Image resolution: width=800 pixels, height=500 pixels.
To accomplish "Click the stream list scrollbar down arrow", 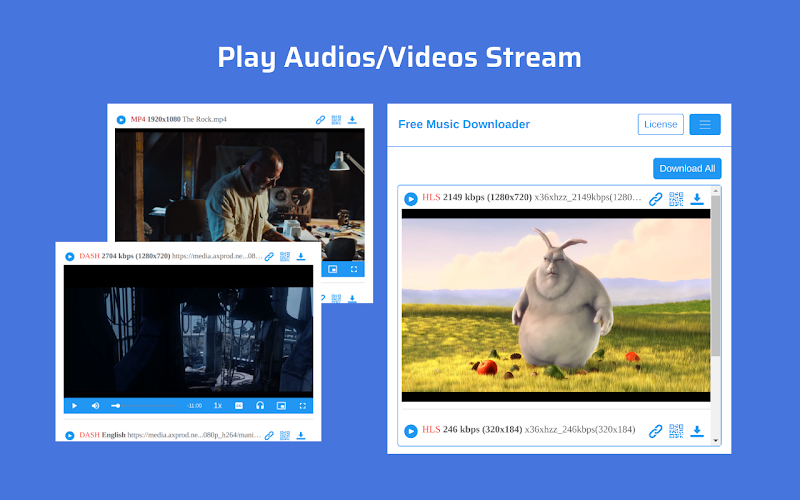I will coord(715,440).
